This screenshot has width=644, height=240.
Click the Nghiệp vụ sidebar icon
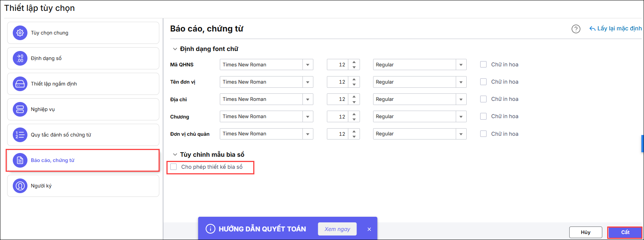[x=20, y=109]
